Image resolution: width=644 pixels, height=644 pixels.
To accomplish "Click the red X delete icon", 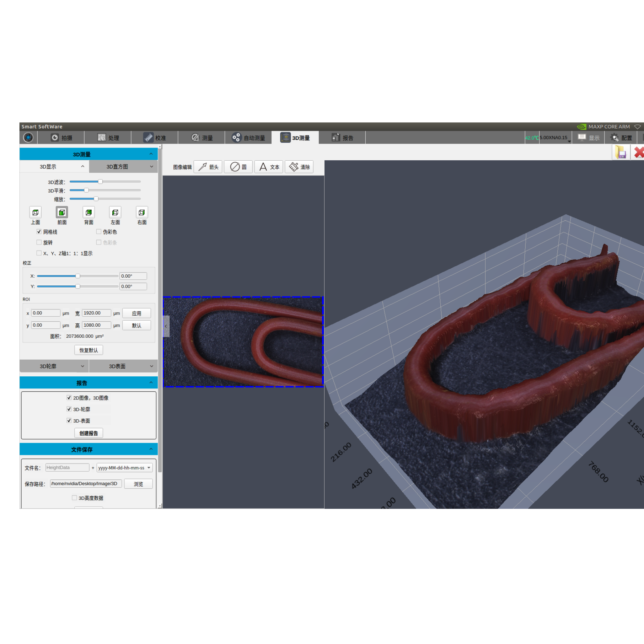I will (639, 152).
